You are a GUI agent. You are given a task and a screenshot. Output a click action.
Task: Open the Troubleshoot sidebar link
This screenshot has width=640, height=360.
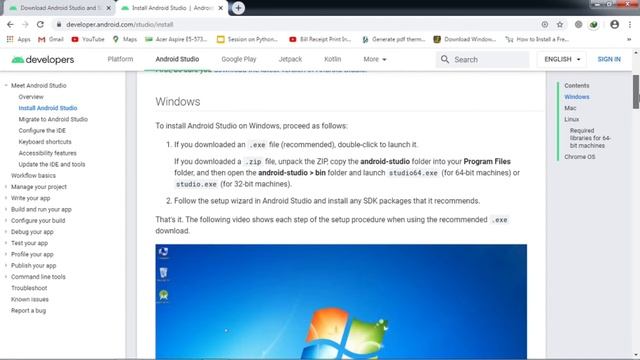coord(29,288)
